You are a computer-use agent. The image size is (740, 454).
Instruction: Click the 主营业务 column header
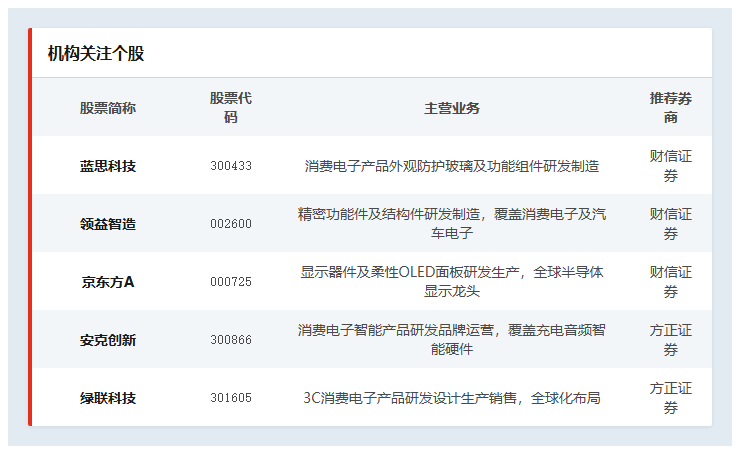pyautogui.click(x=452, y=108)
